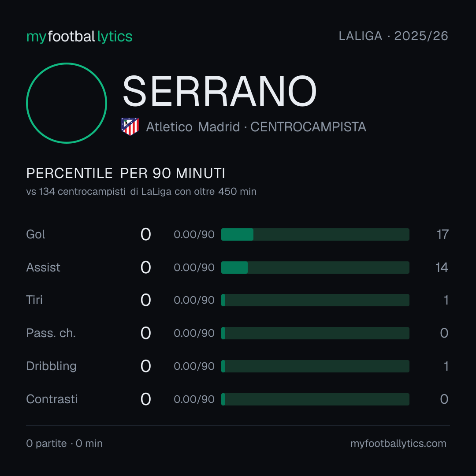The height and width of the screenshot is (476, 476).
Task: Click the Assist percentile value 14
Action: pos(442,268)
